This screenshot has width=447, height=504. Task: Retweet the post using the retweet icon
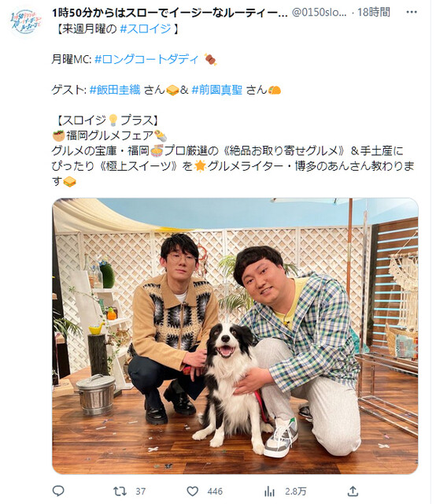coord(120,491)
